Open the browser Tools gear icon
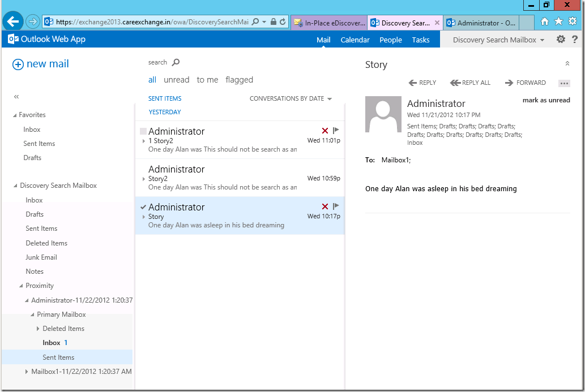Image resolution: width=585 pixels, height=392 pixels. click(x=573, y=21)
